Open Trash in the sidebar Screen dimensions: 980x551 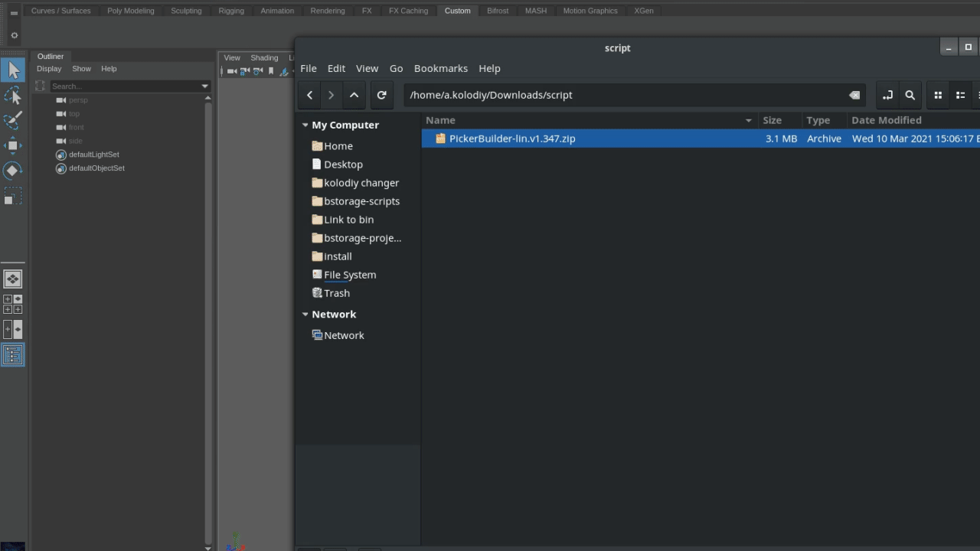(336, 293)
